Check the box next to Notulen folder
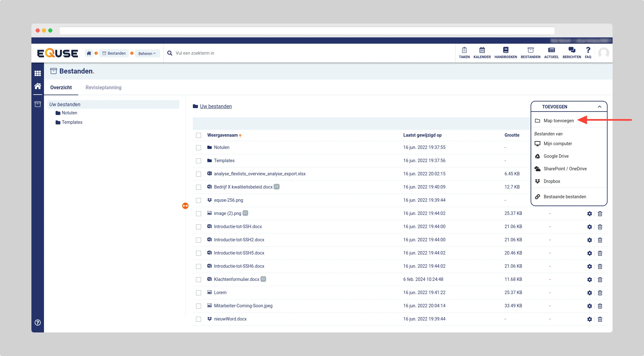This screenshot has width=644, height=356. click(199, 148)
